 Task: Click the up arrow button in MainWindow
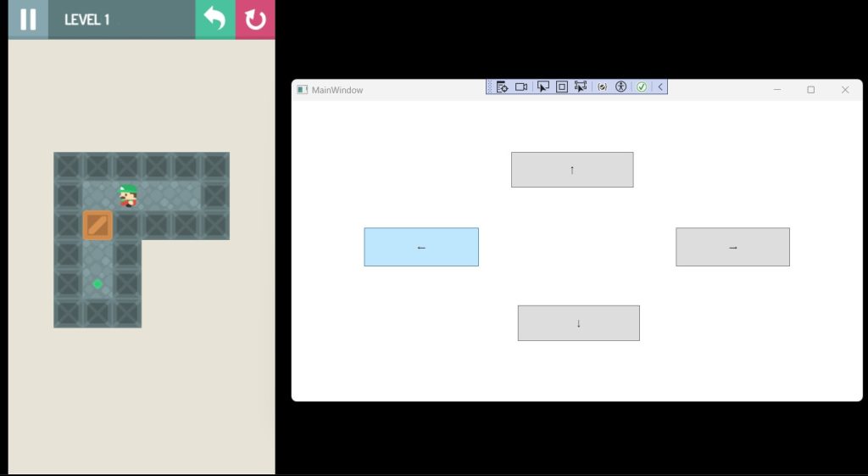(572, 170)
